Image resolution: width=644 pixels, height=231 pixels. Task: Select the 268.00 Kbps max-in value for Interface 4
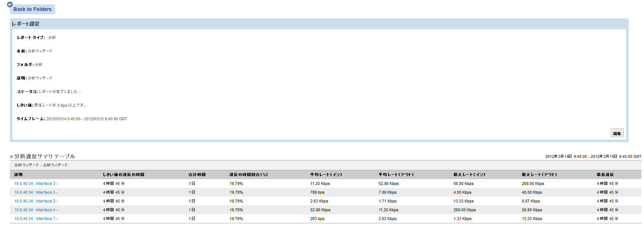(465, 210)
